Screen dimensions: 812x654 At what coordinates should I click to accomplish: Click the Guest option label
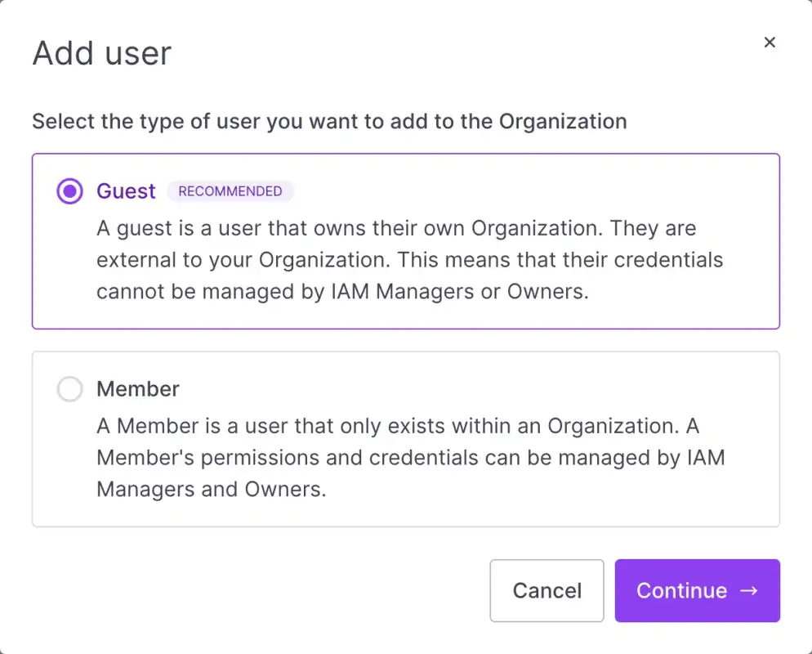pyautogui.click(x=126, y=191)
